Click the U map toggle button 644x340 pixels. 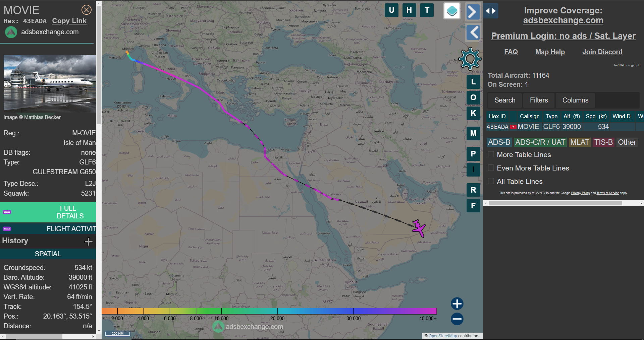pos(391,10)
